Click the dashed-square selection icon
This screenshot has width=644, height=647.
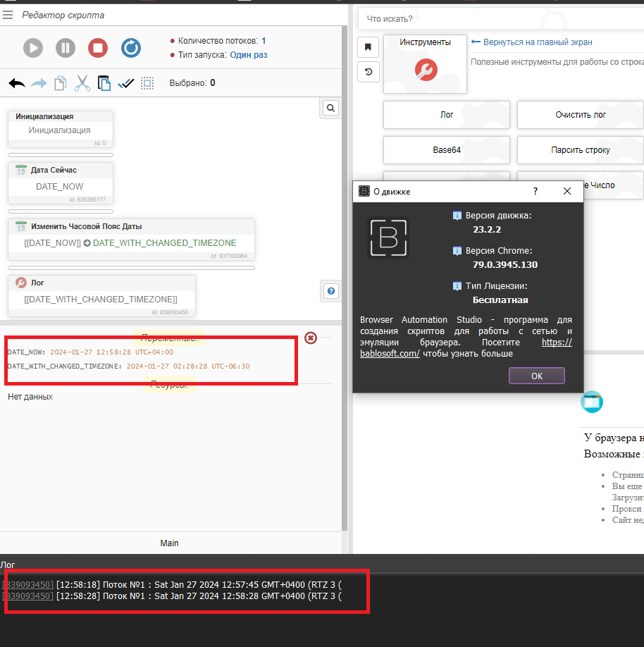[x=147, y=83]
